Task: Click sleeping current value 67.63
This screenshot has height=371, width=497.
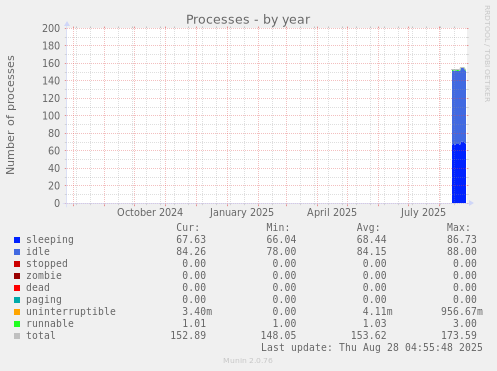Action: (x=191, y=240)
